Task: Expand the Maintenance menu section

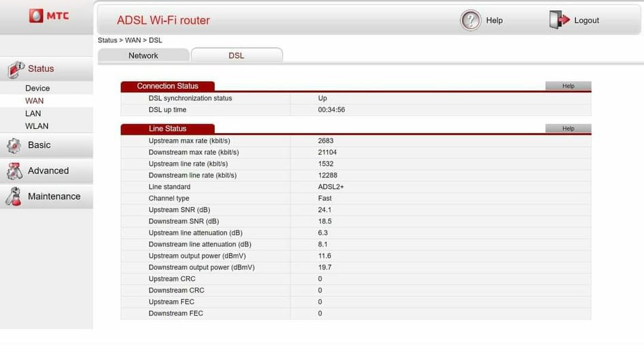Action: [54, 196]
